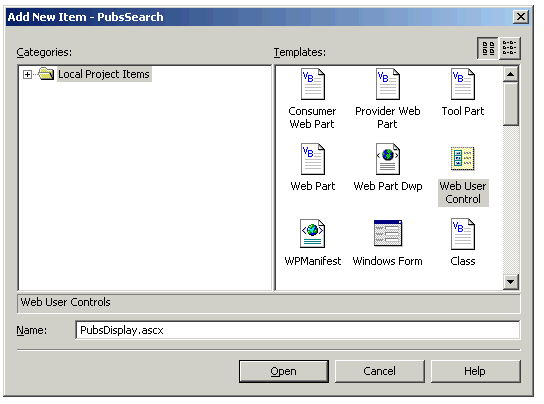Expand the Local Project Items node
Image resolution: width=544 pixels, height=404 pixels.
coord(27,74)
